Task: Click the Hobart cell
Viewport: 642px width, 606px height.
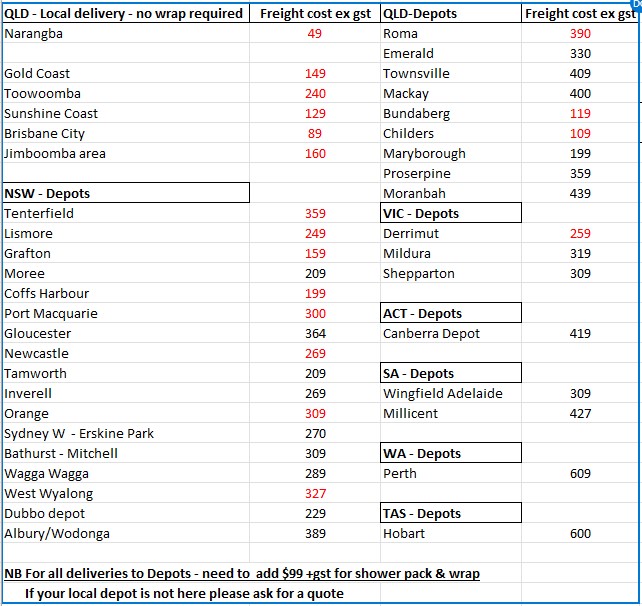Action: (451, 534)
